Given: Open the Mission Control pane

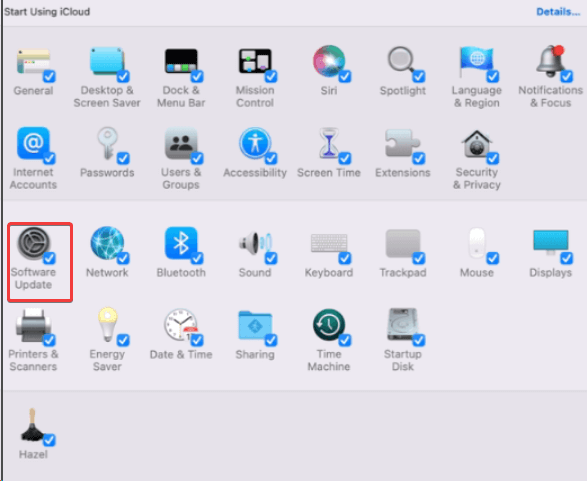Looking at the screenshot, I should click(x=255, y=61).
